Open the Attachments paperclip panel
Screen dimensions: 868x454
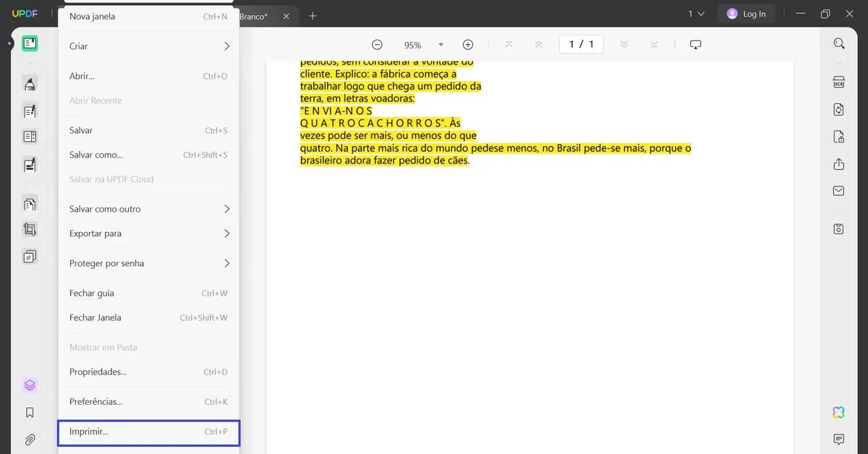tap(30, 440)
